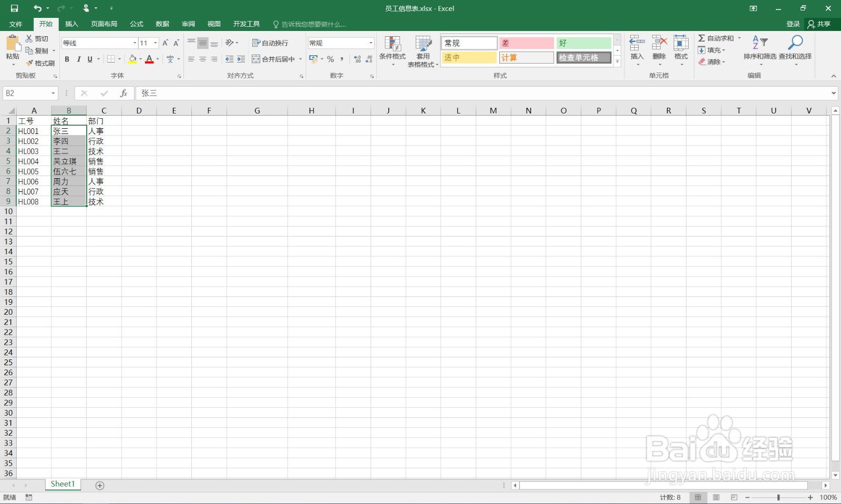Open Format as Table icon
Viewport: 841px width, 504px height.
click(x=423, y=44)
